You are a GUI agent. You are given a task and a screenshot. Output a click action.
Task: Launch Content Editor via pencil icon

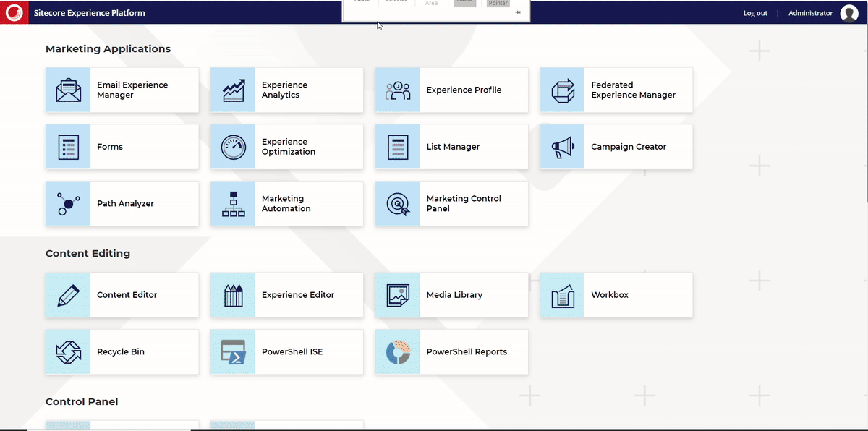click(x=68, y=295)
